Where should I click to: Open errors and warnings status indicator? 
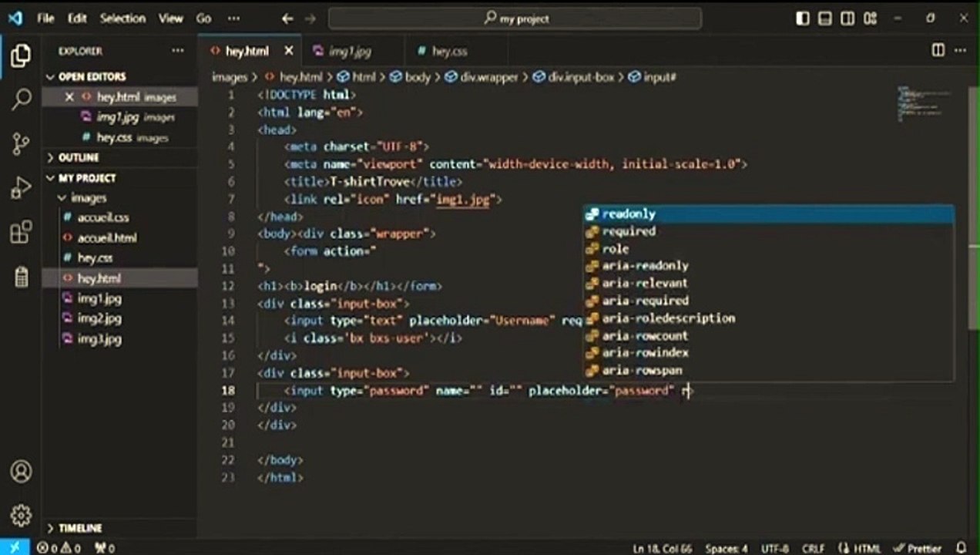point(59,548)
